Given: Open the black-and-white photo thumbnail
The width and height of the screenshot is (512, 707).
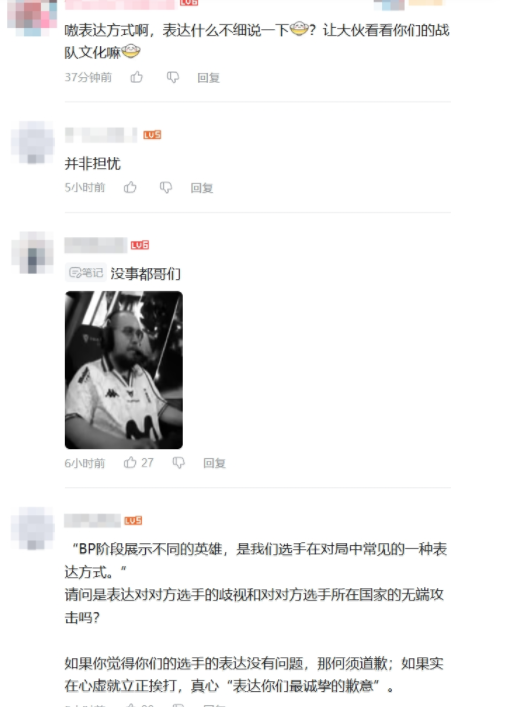Looking at the screenshot, I should tap(124, 370).
